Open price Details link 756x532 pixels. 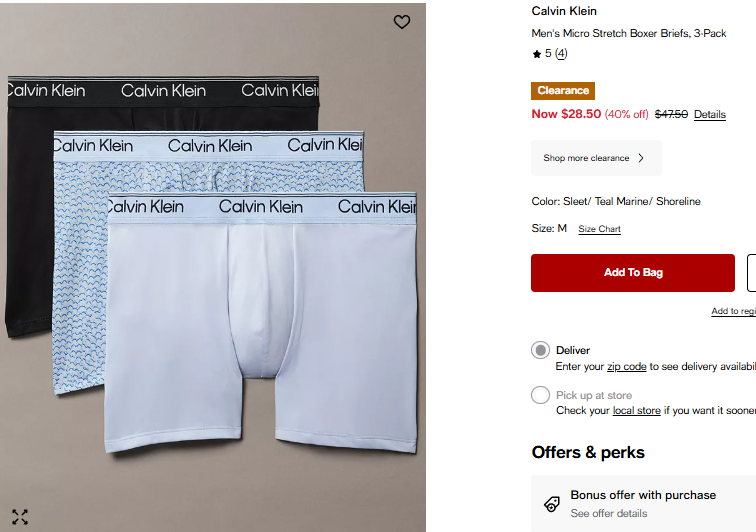[x=710, y=114]
